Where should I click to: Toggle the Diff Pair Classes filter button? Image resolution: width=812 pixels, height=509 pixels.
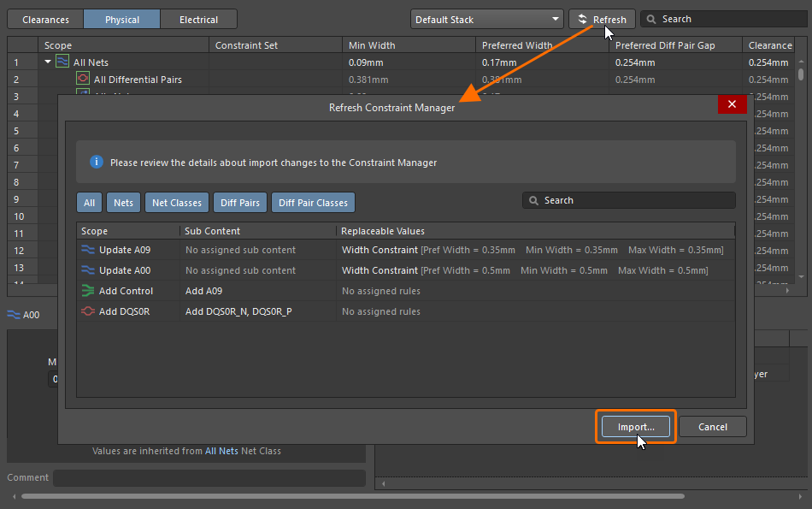pos(313,203)
